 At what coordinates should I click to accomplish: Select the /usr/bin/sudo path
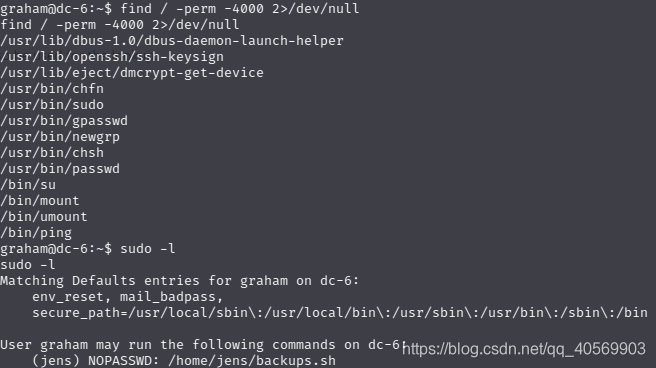point(52,105)
